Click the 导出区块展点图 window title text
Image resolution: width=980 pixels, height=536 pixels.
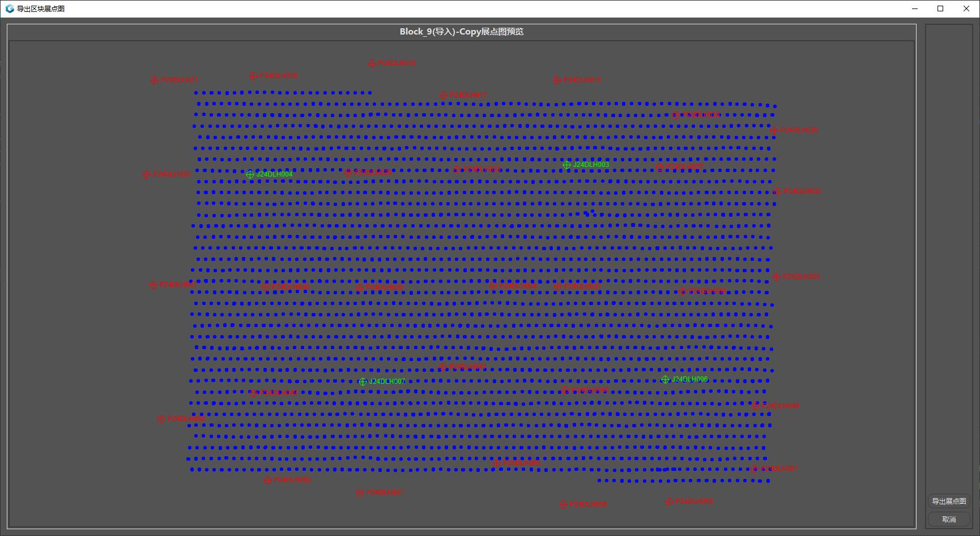click(41, 8)
